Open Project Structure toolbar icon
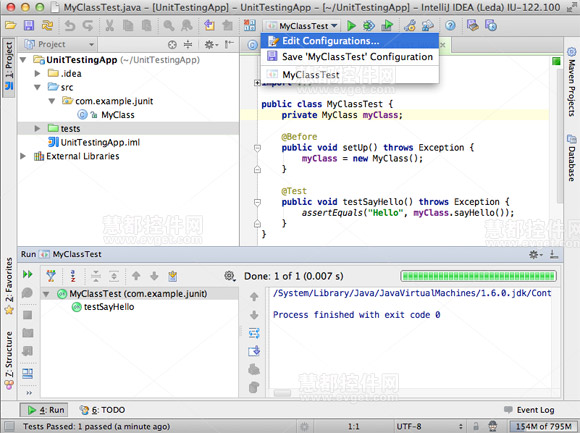 428,26
